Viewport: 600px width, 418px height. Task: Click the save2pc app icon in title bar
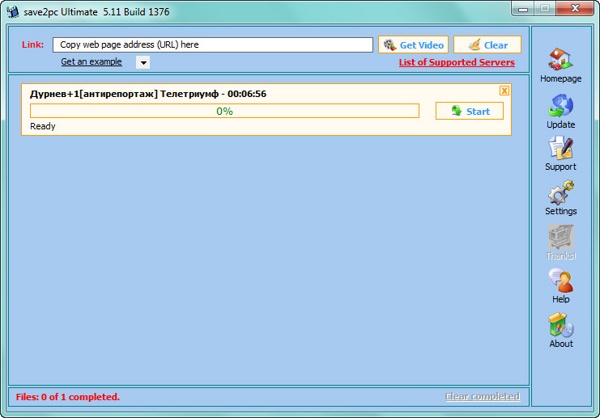click(x=12, y=10)
